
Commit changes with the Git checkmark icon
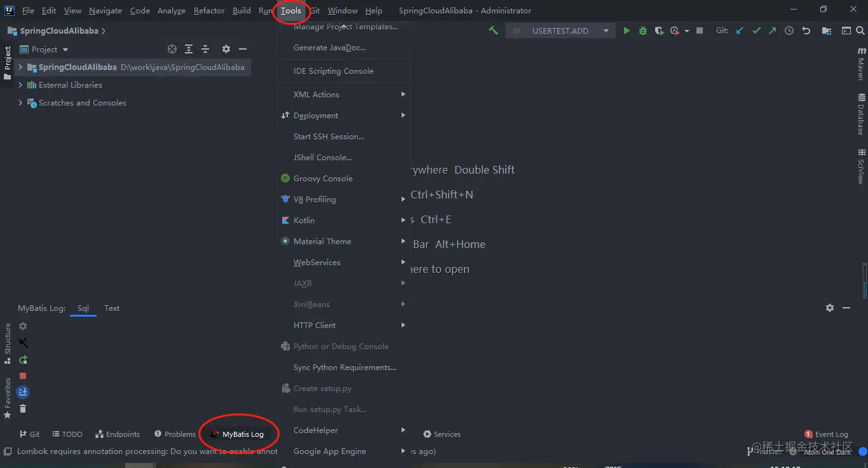point(756,31)
